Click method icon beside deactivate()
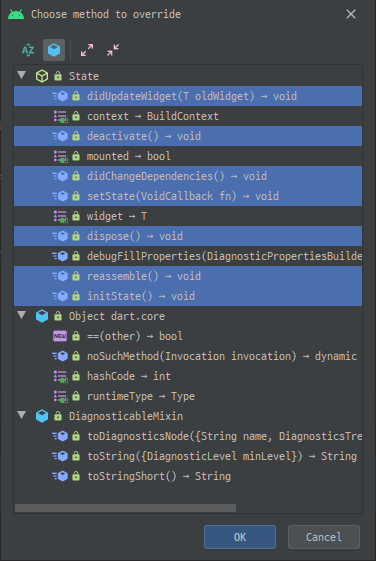 [60, 136]
